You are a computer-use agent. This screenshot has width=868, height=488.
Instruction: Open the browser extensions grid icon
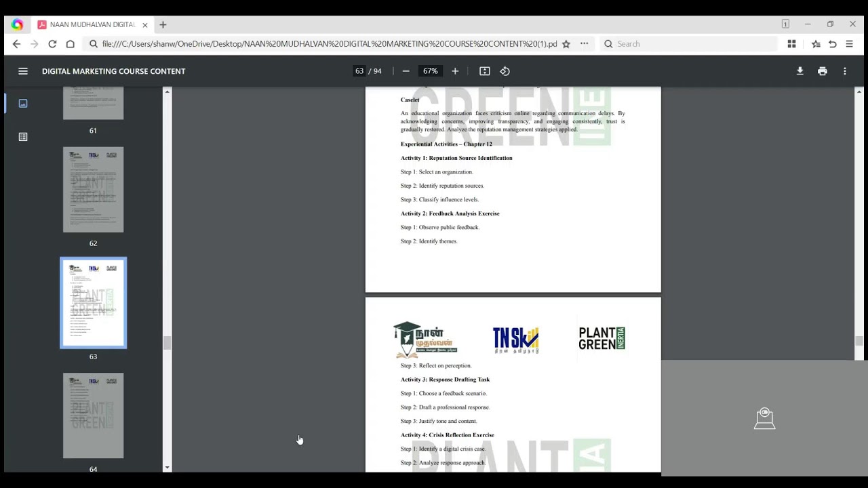(791, 44)
